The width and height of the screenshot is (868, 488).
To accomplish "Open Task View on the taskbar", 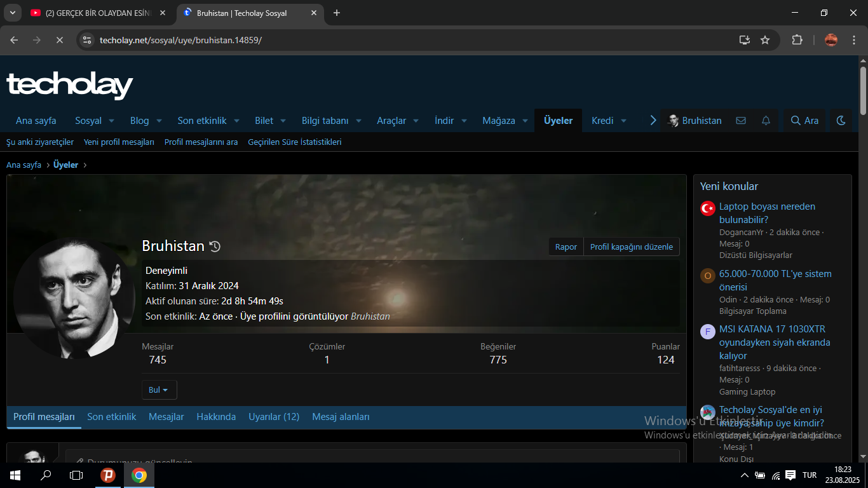I will pyautogui.click(x=76, y=475).
